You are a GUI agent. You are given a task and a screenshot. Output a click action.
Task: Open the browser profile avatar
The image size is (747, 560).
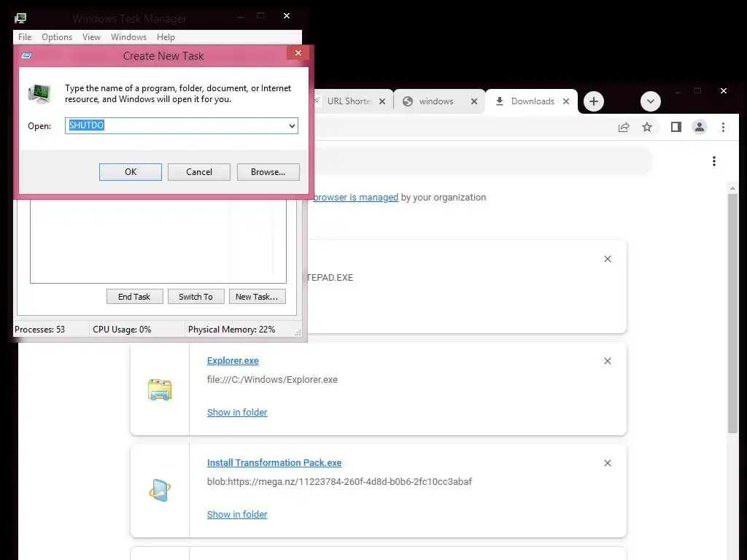pos(700,127)
